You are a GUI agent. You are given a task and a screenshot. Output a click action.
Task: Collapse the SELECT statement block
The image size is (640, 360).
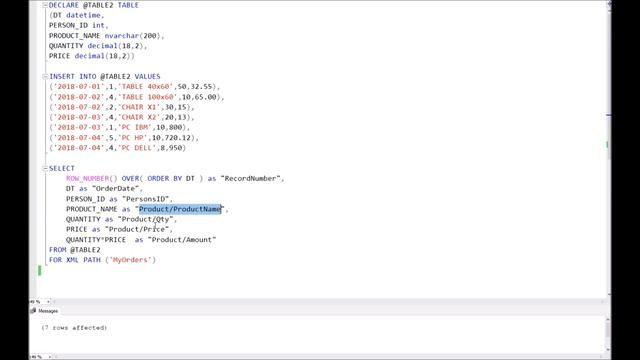pos(45,169)
